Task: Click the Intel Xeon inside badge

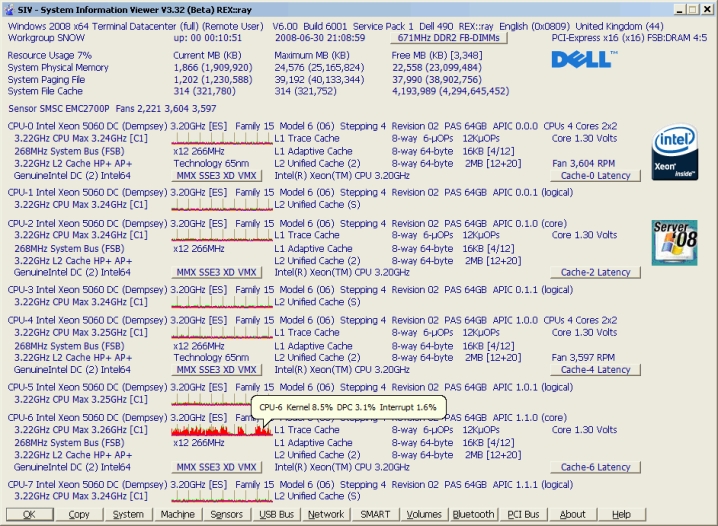Action: (673, 153)
